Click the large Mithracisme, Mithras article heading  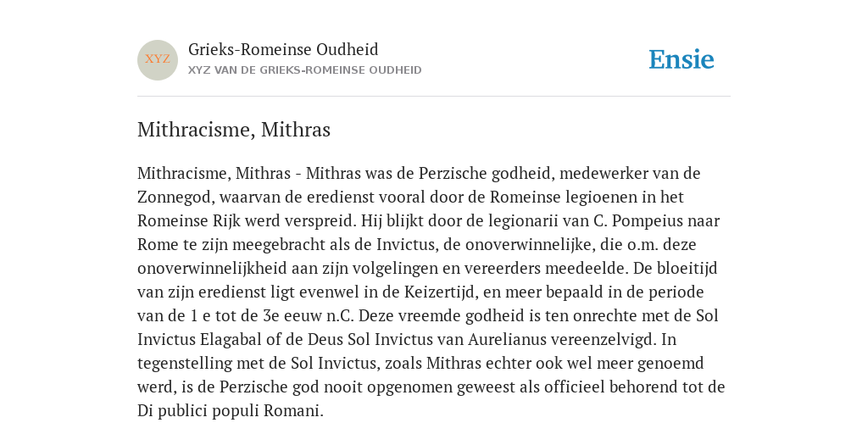click(234, 130)
